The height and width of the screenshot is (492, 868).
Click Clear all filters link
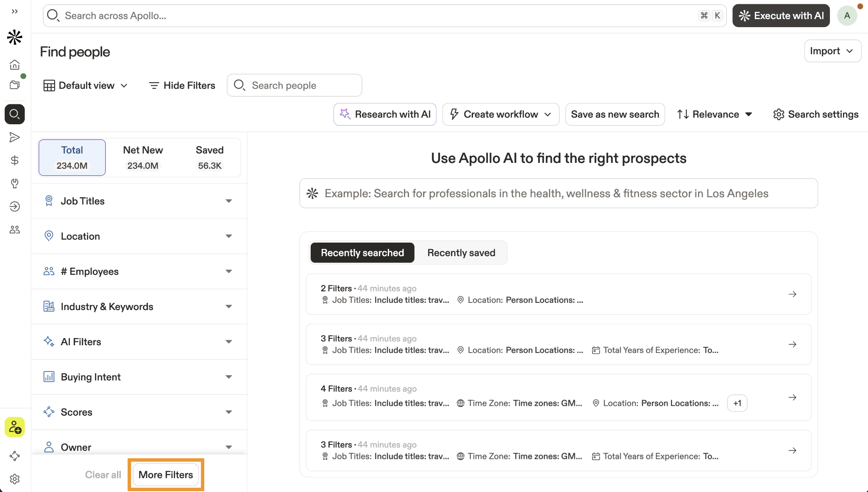pos(103,475)
